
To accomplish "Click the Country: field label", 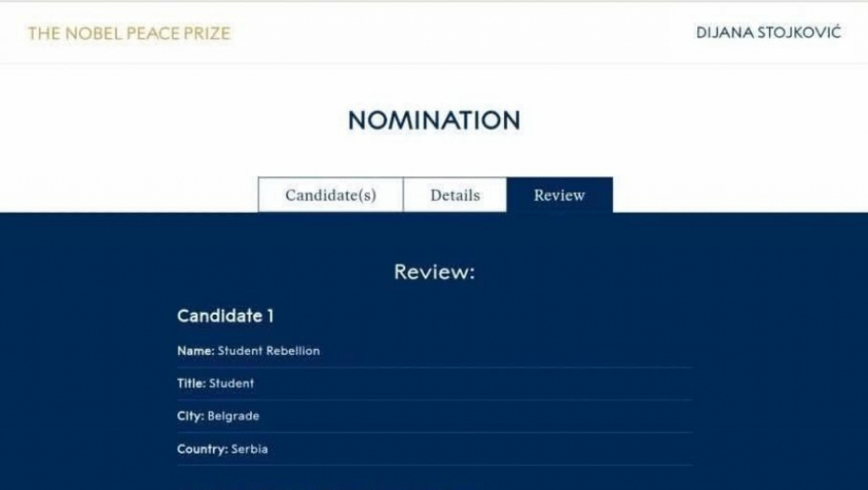I will (x=202, y=449).
